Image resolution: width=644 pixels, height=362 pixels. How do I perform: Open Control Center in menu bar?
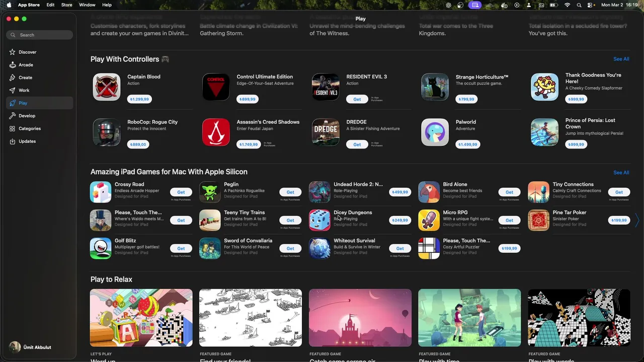click(591, 5)
